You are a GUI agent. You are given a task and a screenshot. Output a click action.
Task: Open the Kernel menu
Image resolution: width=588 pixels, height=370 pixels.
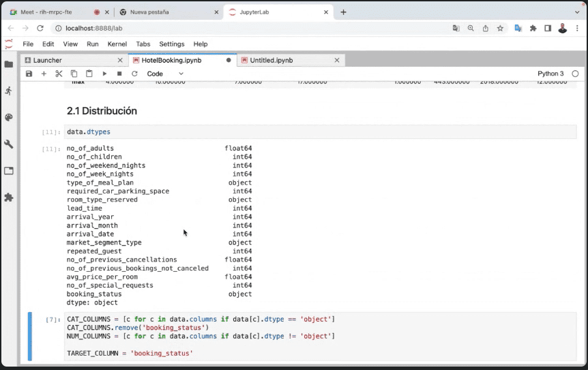pyautogui.click(x=117, y=44)
